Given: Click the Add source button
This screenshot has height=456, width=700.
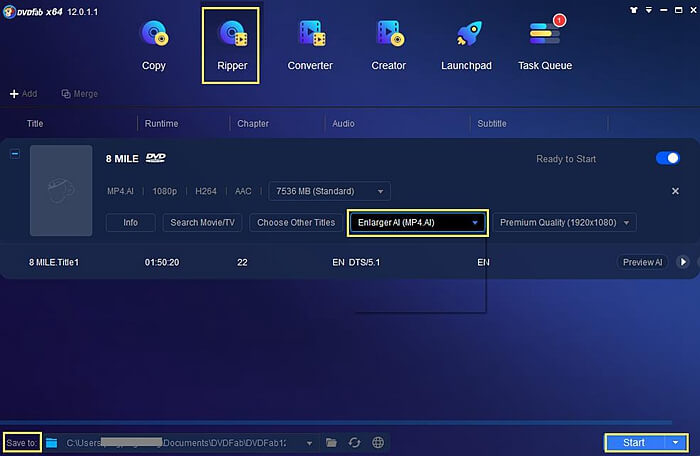Looking at the screenshot, I should tap(23, 94).
